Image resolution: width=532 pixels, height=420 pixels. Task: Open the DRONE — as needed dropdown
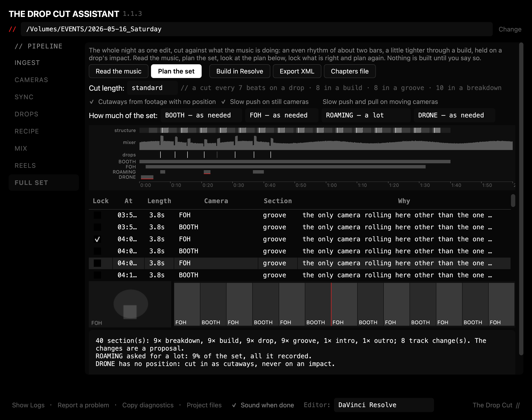(454, 115)
